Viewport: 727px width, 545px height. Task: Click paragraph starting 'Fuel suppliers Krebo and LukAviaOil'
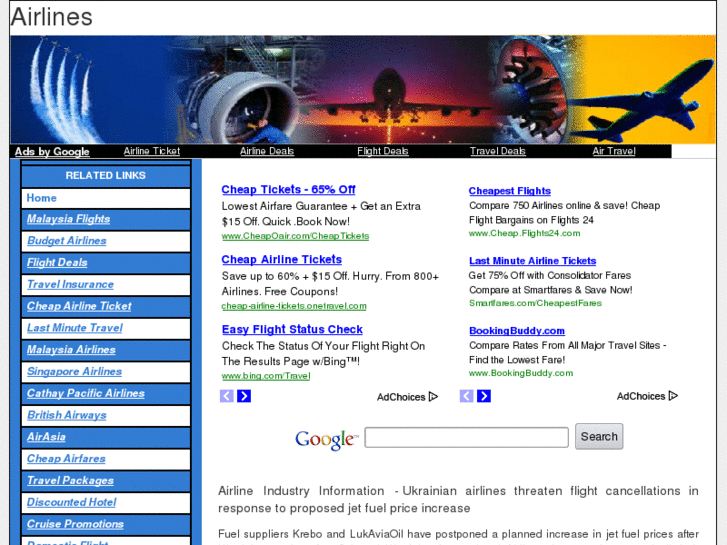tap(458, 536)
